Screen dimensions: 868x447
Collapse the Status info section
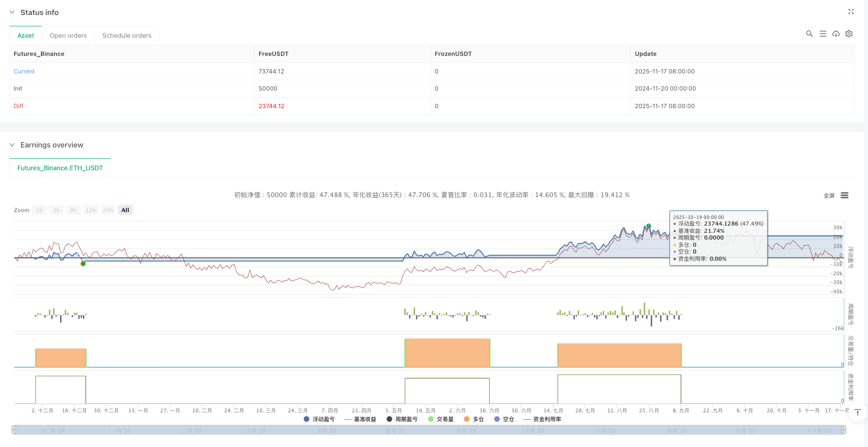pyautogui.click(x=12, y=12)
